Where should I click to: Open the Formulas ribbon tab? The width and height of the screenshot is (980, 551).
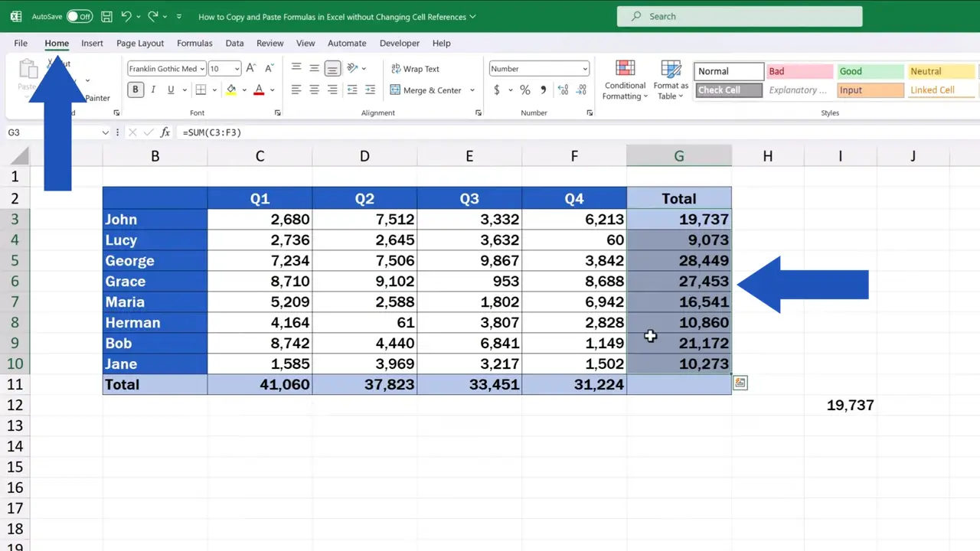194,43
